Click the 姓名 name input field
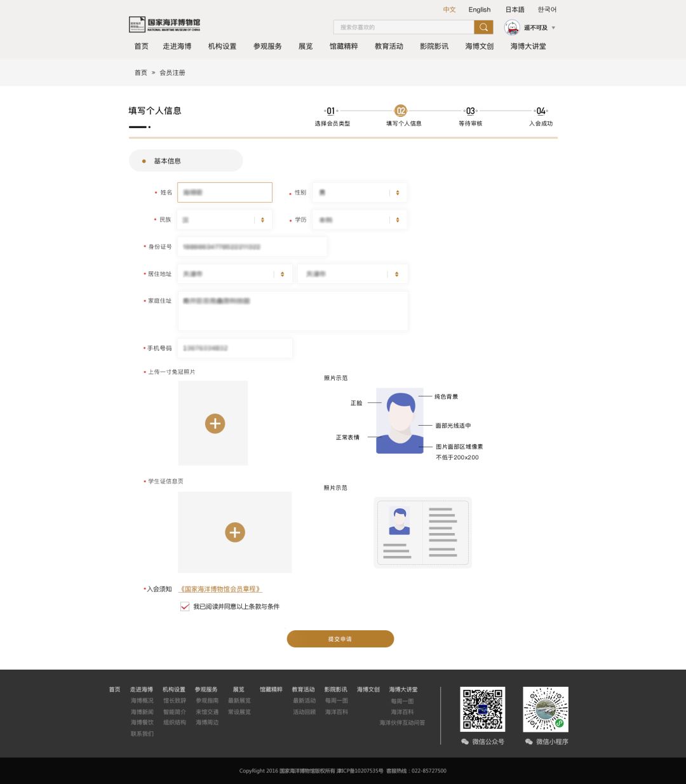This screenshot has height=784, width=686. click(225, 193)
